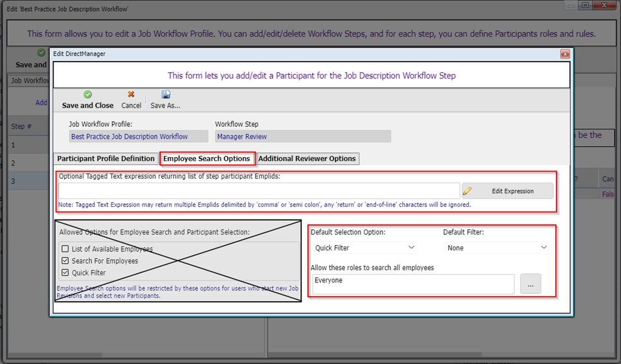The width and height of the screenshot is (621, 364).
Task: Expand the Default Filter dropdown
Action: tap(497, 248)
